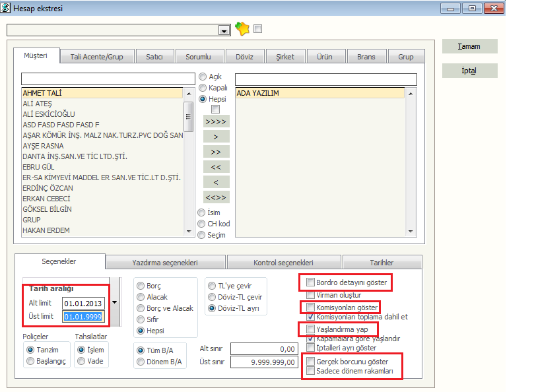This screenshot has height=392, width=534.
Task: Check the Yaşlandırma yap option
Action: 311,329
